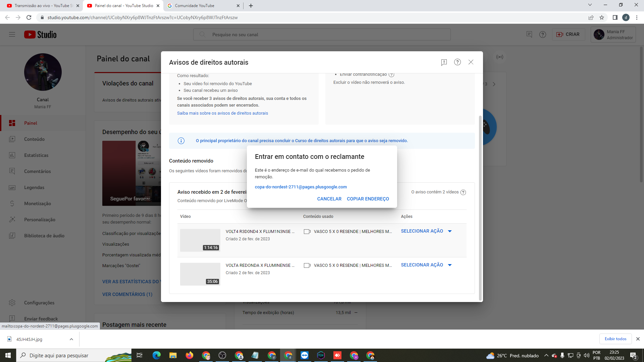
Task: Open Task View on the taskbar
Action: pos(140,355)
